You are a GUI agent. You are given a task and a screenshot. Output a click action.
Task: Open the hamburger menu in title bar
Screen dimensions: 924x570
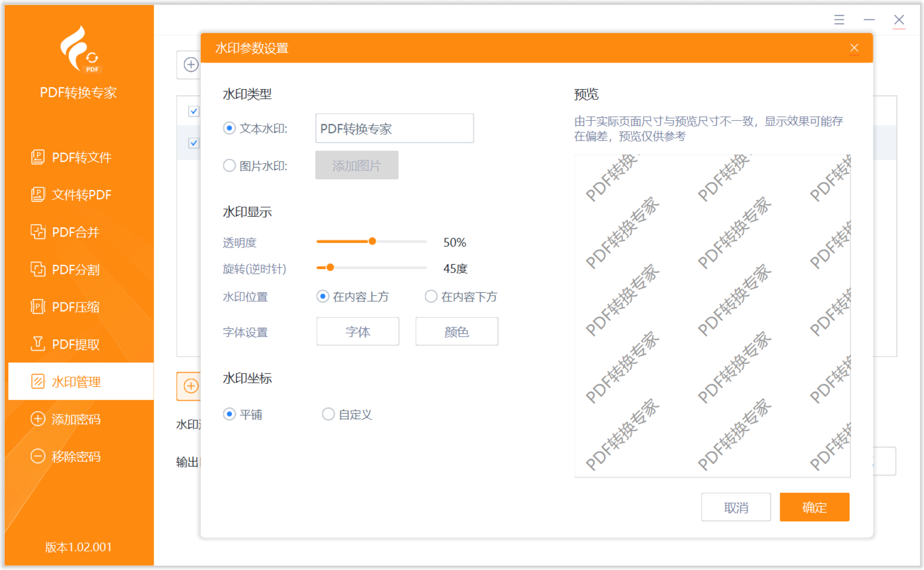coord(839,20)
